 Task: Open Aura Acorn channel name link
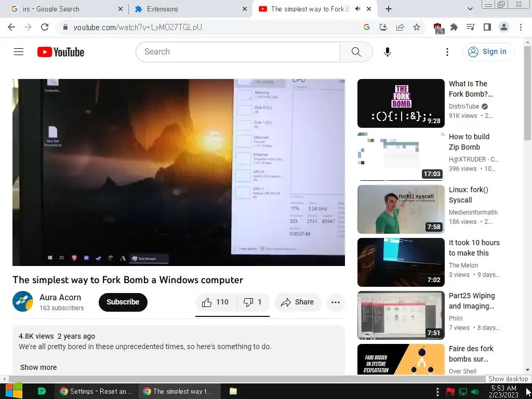[x=60, y=297]
